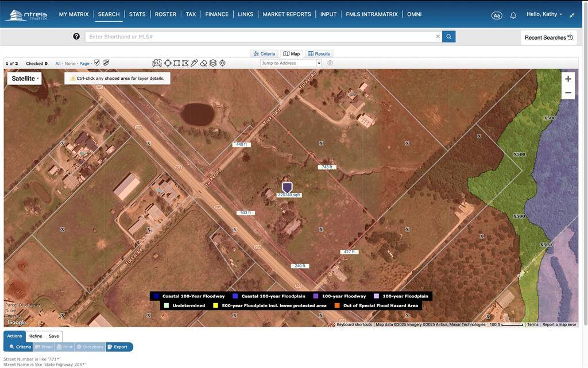
Task: Click the Export button
Action: click(119, 346)
